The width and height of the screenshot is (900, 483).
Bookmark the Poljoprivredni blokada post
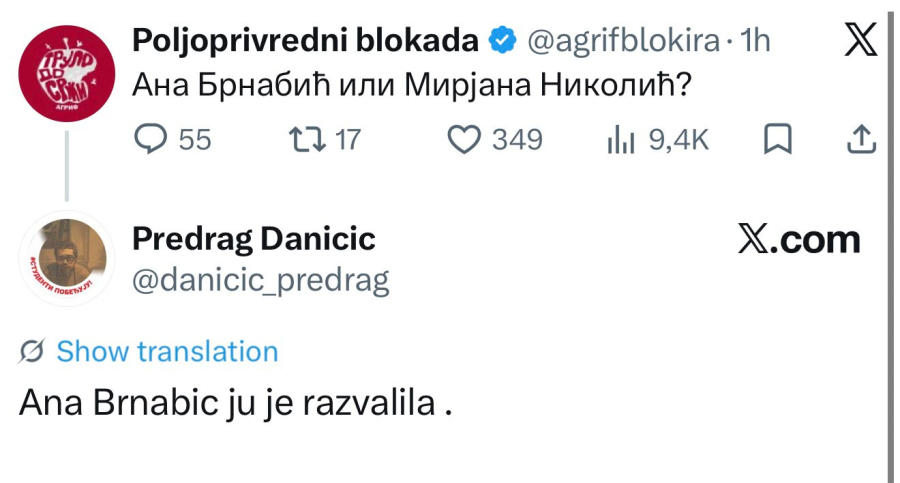point(778,140)
